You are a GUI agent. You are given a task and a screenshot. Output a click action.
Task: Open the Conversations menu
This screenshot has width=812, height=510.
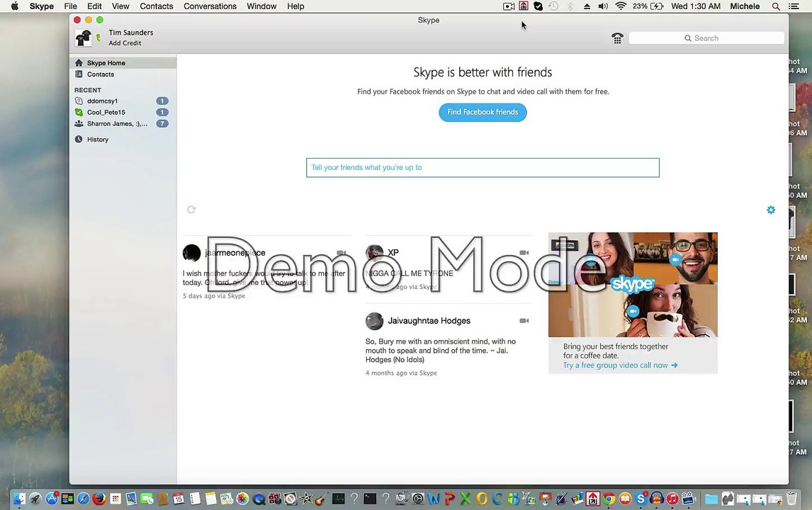pyautogui.click(x=210, y=6)
